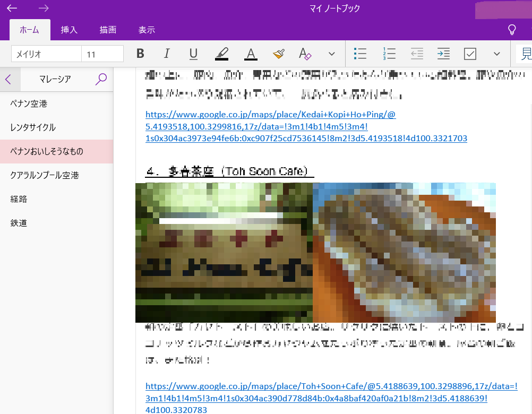
Task: Select the pixelated food photo
Action: (x=404, y=253)
